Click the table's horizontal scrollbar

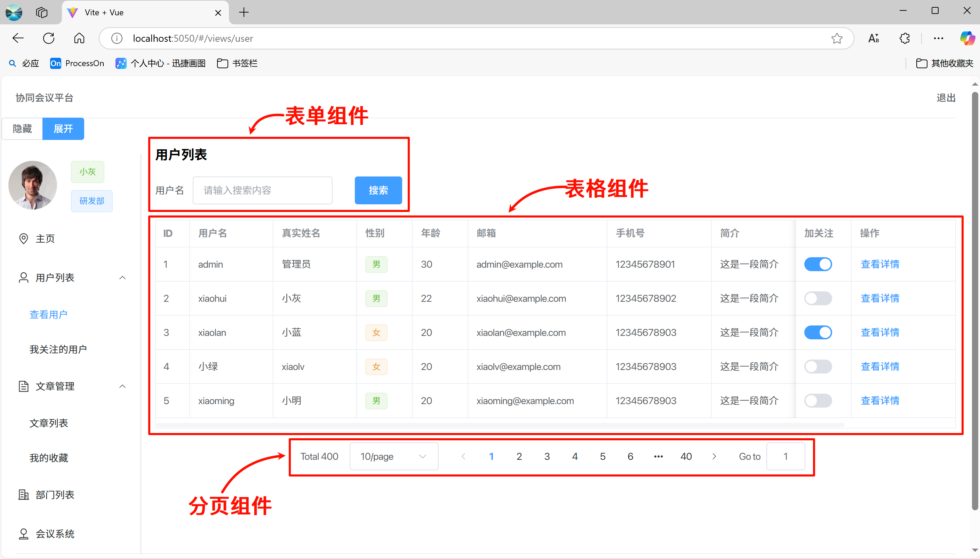tap(499, 425)
